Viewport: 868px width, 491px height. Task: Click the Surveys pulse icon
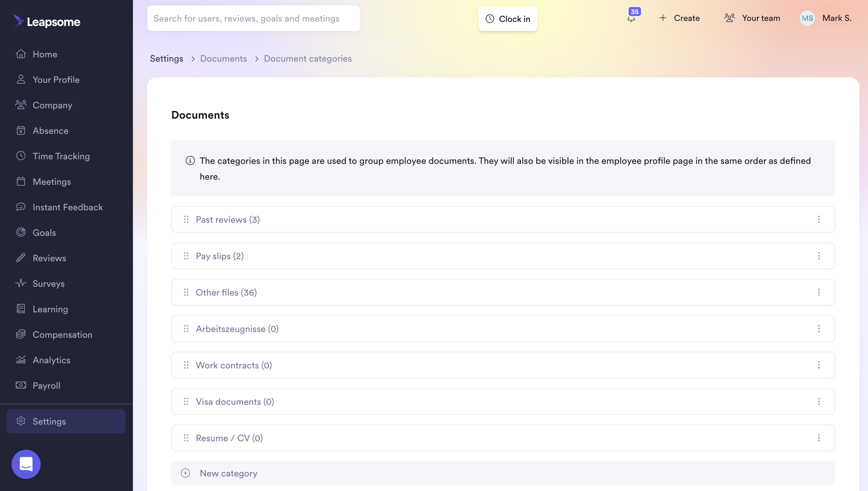point(21,283)
